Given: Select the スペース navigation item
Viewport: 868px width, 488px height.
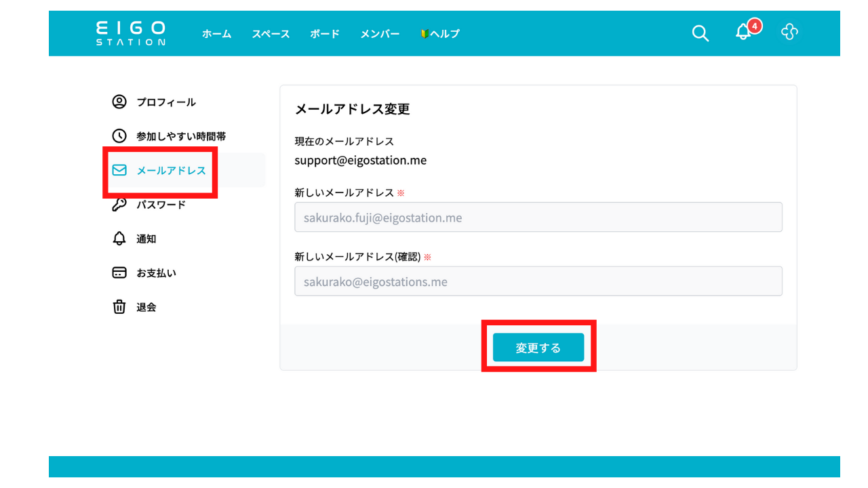Looking at the screenshot, I should click(270, 33).
